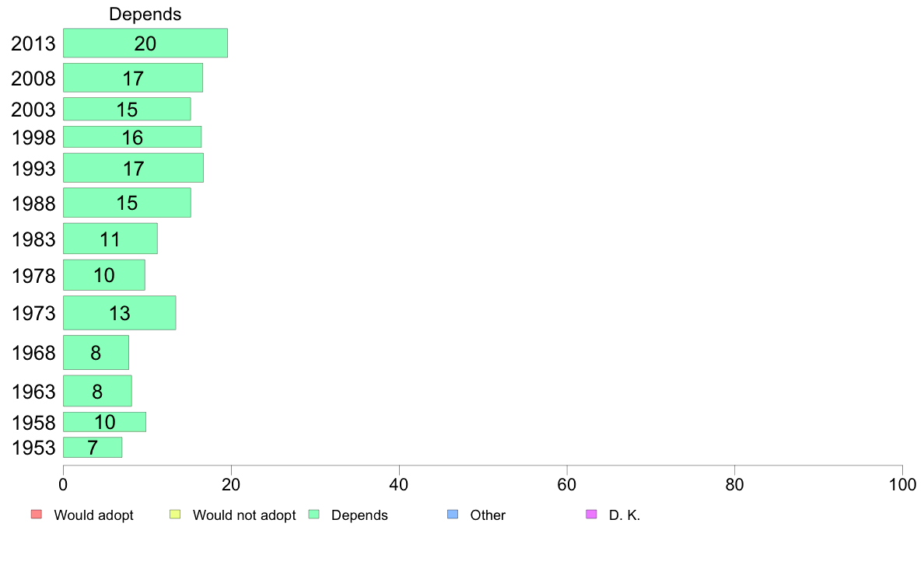Click the 1973 bar showing 13

click(120, 312)
